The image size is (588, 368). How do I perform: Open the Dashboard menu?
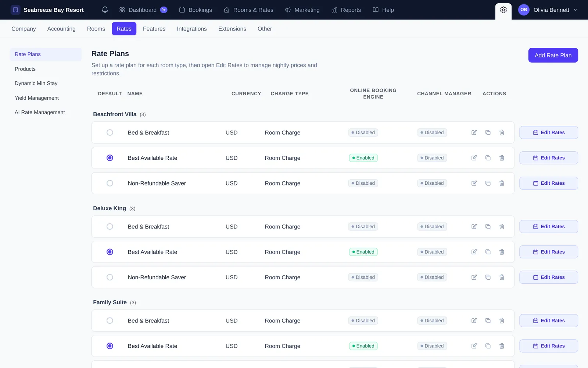pyautogui.click(x=143, y=10)
